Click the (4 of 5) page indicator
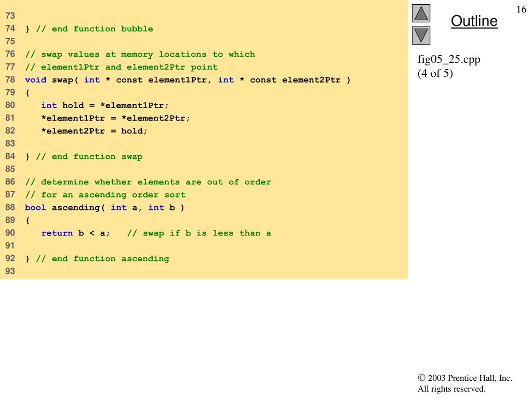Screen dimensions: 532x399 [x=435, y=73]
